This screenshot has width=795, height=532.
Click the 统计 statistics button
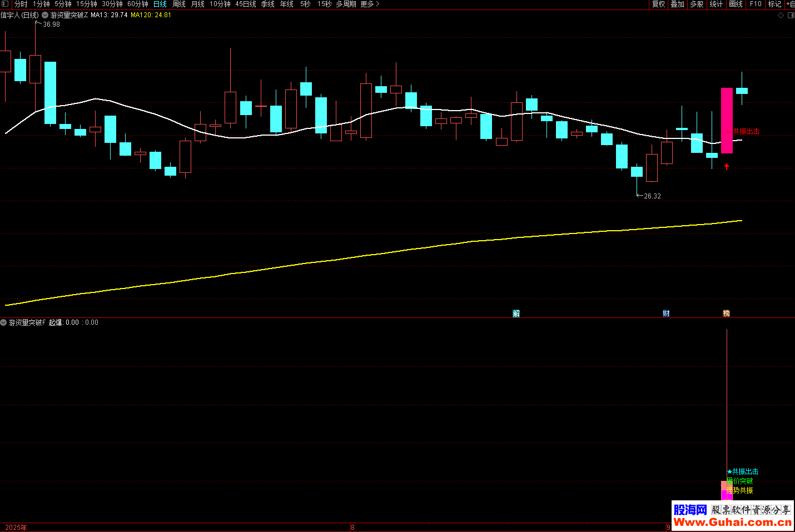717,4
